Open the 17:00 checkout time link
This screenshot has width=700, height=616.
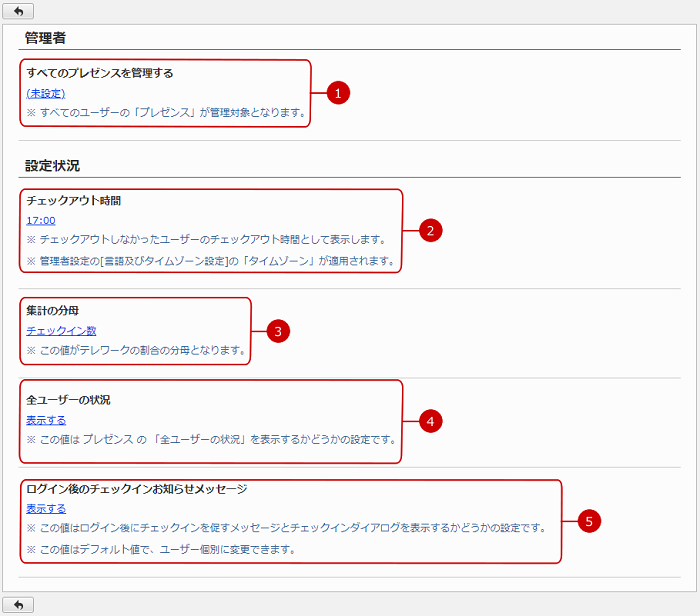tap(41, 220)
